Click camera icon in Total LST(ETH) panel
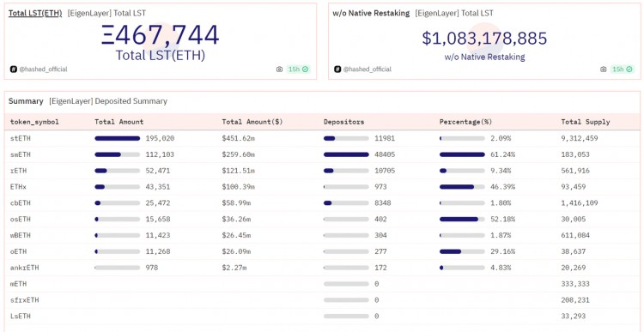Image resolution: width=644 pixels, height=332 pixels. [x=279, y=69]
